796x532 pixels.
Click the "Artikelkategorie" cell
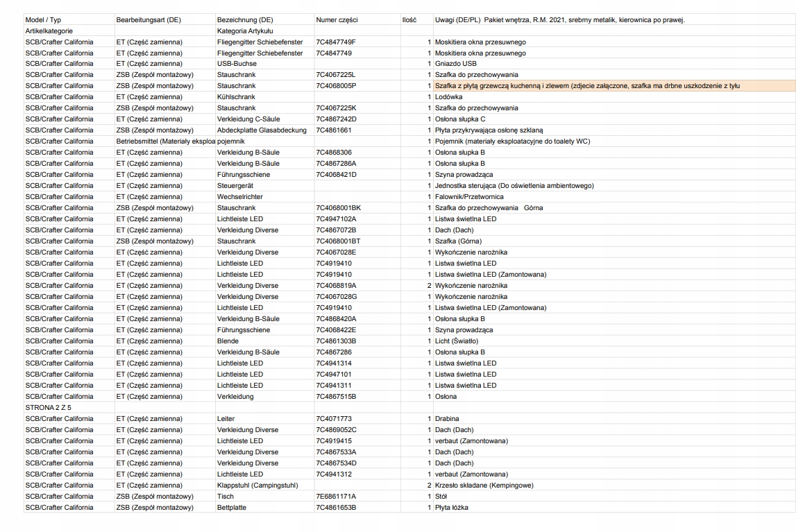pos(49,31)
